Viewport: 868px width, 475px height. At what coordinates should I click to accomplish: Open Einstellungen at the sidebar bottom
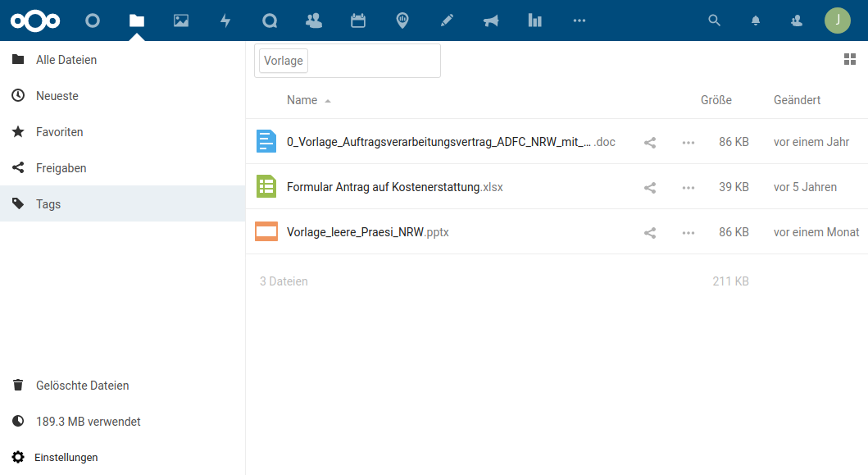pyautogui.click(x=66, y=457)
